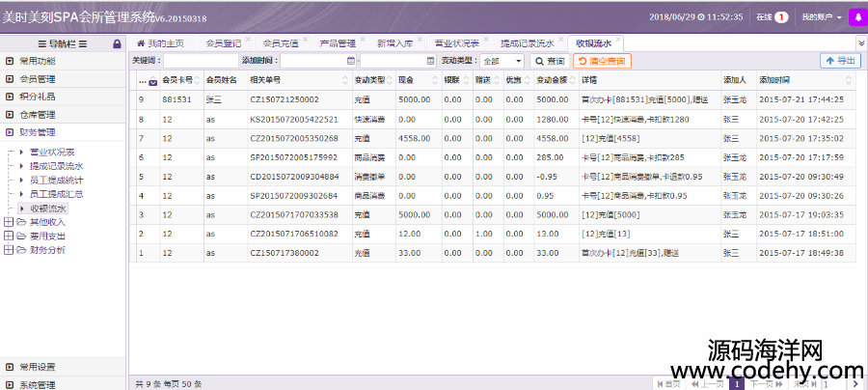Open calendar picker for start date
The image size is (868, 390).
click(350, 61)
